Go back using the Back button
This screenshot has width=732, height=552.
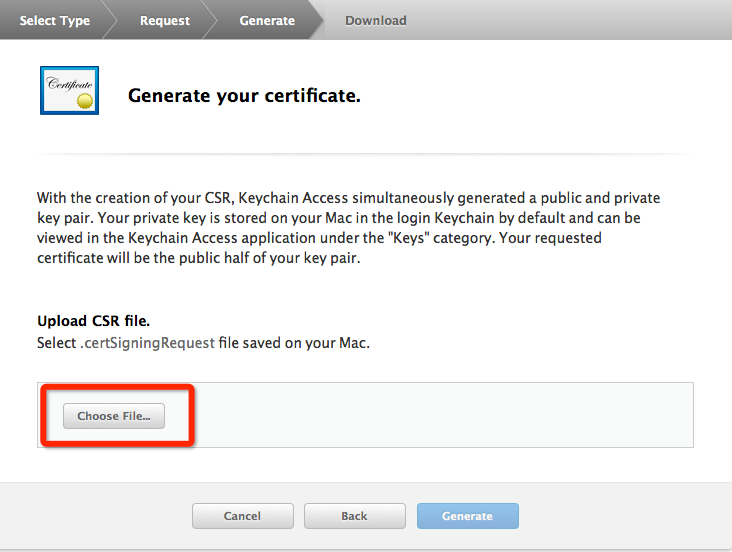click(354, 516)
